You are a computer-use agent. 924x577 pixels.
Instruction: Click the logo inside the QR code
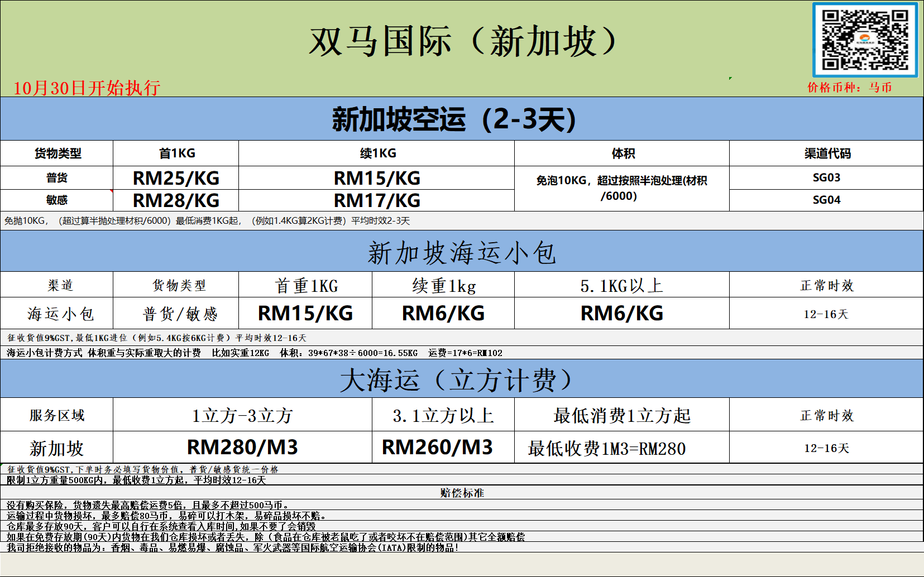pos(865,39)
